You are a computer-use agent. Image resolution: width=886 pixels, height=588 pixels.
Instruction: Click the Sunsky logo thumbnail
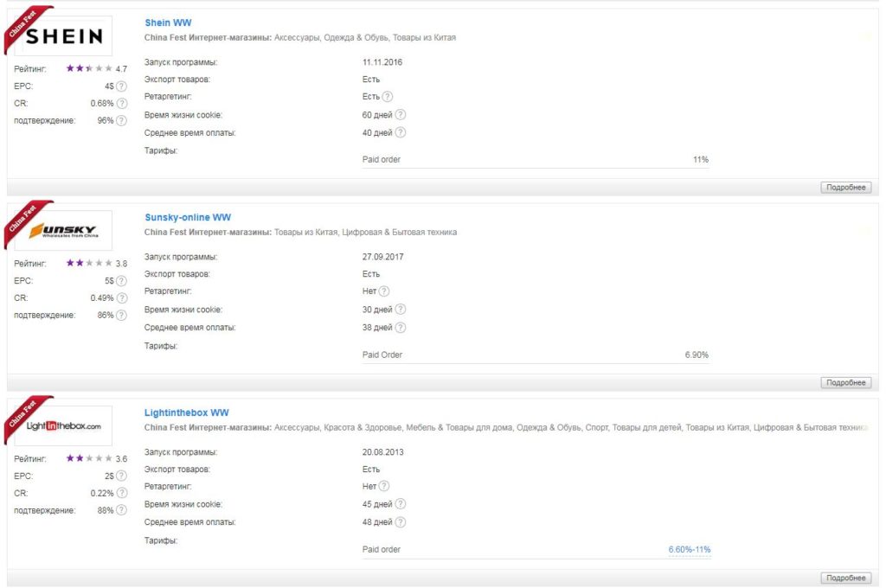63,231
